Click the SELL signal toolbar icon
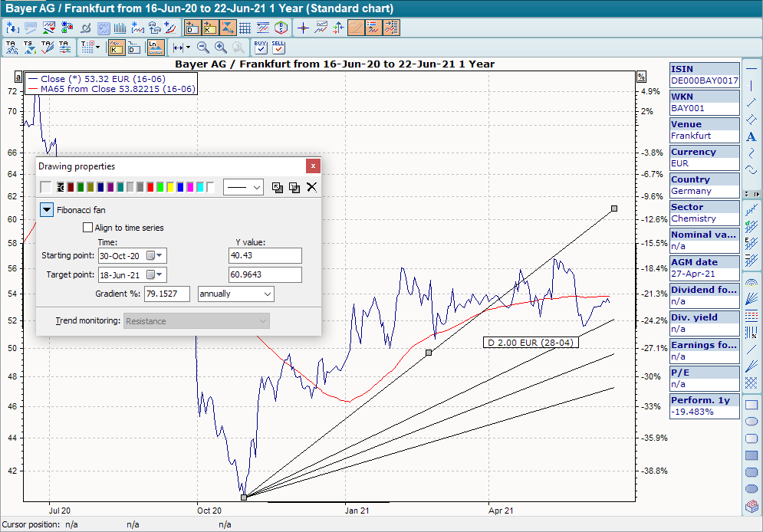Screen dimensions: 763x532 (x=278, y=48)
